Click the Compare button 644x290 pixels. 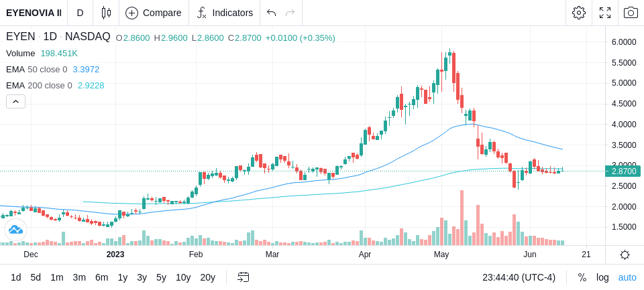click(154, 13)
